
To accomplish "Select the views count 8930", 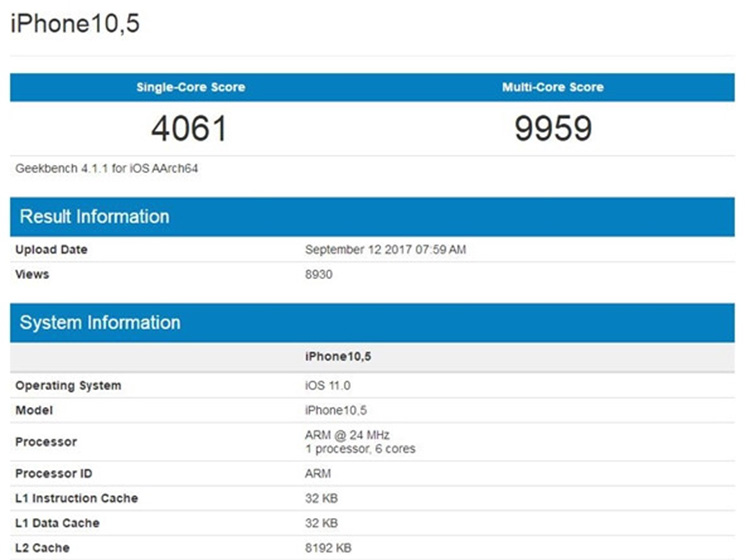I will (319, 275).
